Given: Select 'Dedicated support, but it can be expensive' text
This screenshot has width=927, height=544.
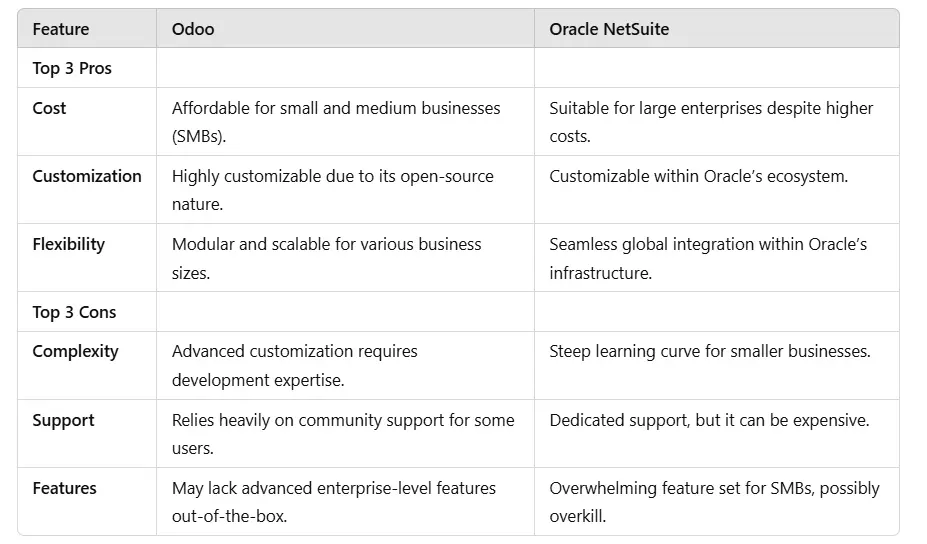Looking at the screenshot, I should pos(709,420).
